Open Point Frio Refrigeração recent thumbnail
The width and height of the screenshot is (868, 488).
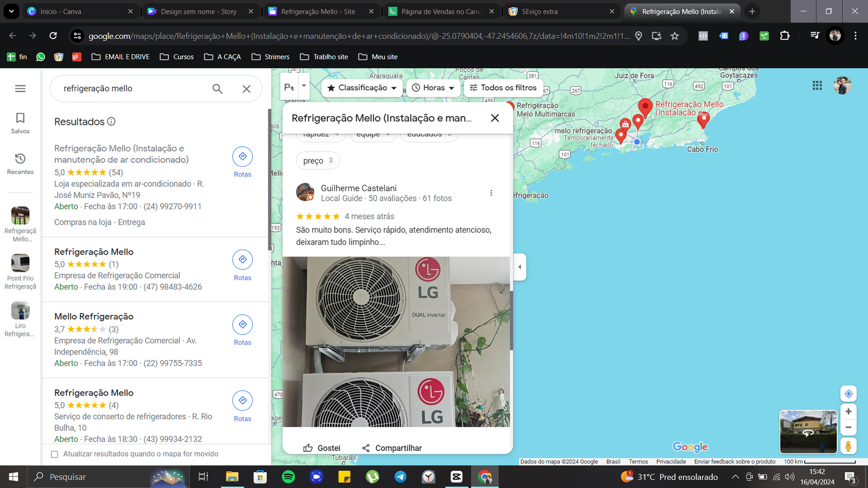pos(20,272)
